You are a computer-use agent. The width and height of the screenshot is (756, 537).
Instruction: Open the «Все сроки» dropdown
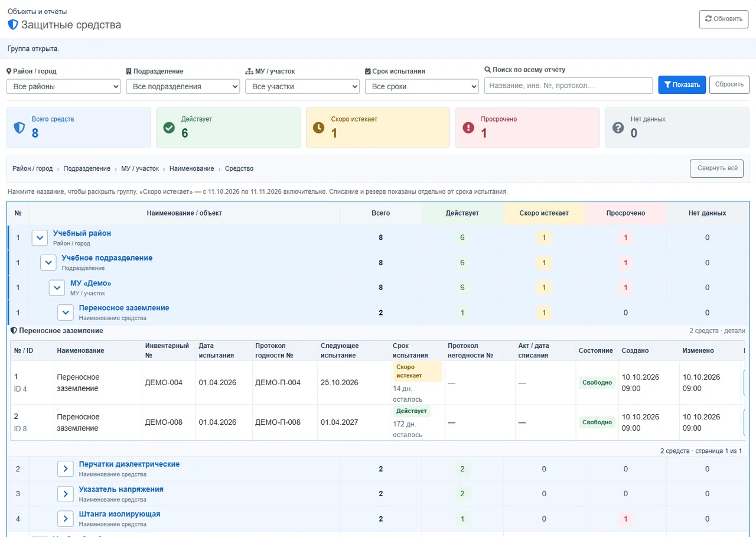(x=422, y=86)
